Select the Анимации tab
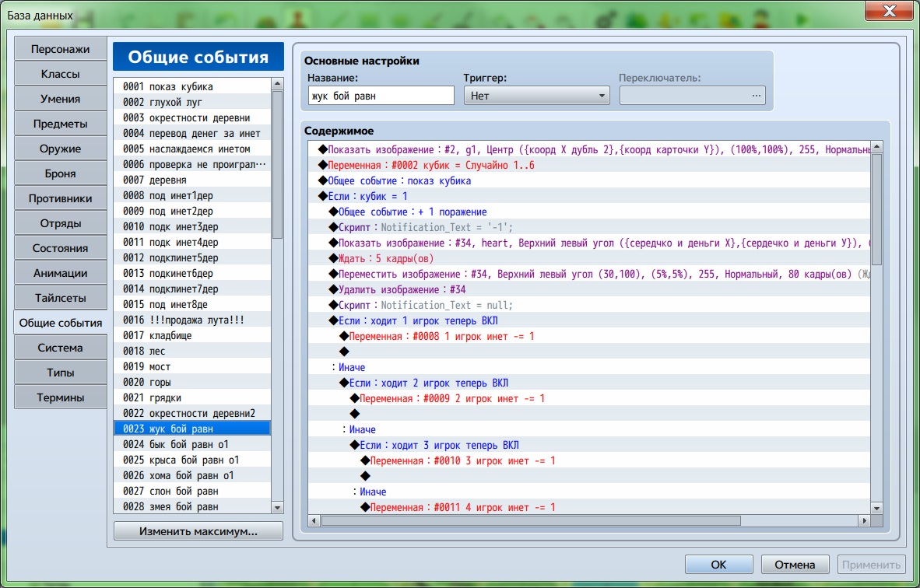This screenshot has height=588, width=920. coord(60,273)
